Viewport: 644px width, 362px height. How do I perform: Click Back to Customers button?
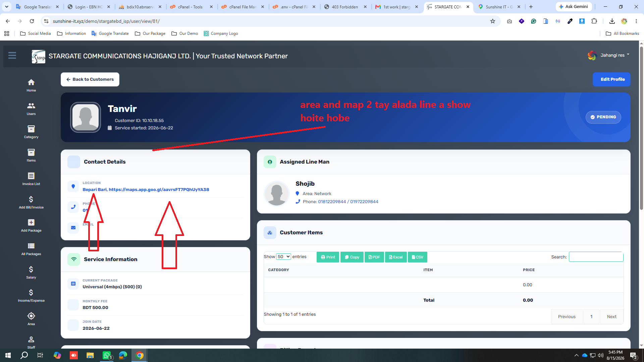[90, 79]
